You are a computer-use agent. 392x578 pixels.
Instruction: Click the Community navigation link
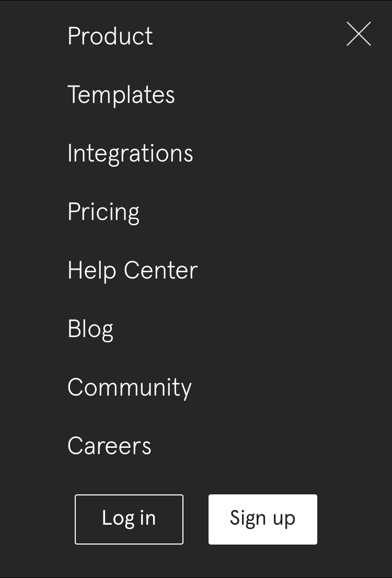(130, 388)
